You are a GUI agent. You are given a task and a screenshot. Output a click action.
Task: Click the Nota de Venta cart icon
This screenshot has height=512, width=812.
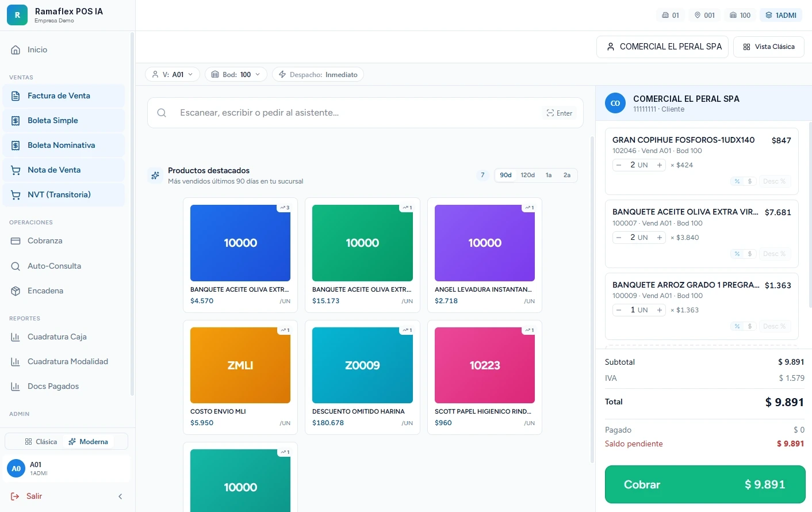pos(16,170)
